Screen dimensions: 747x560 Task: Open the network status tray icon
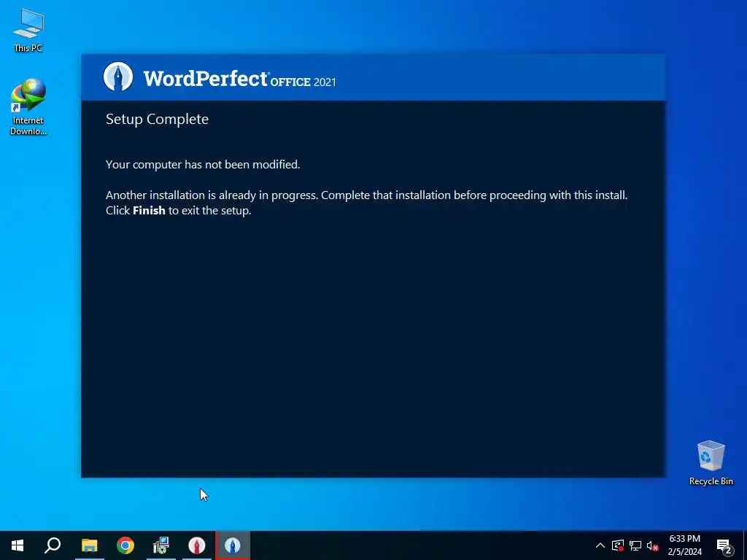click(x=635, y=545)
